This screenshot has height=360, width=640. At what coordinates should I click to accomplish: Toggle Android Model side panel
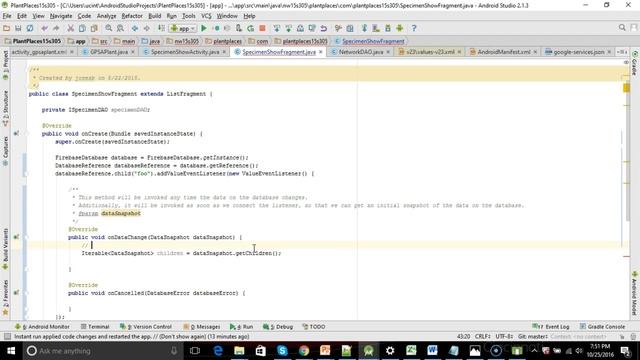634,293
